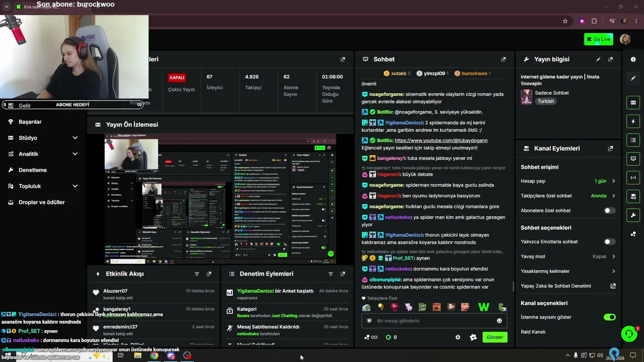Open Droplar ve ödüller in the sidebar

point(43,202)
